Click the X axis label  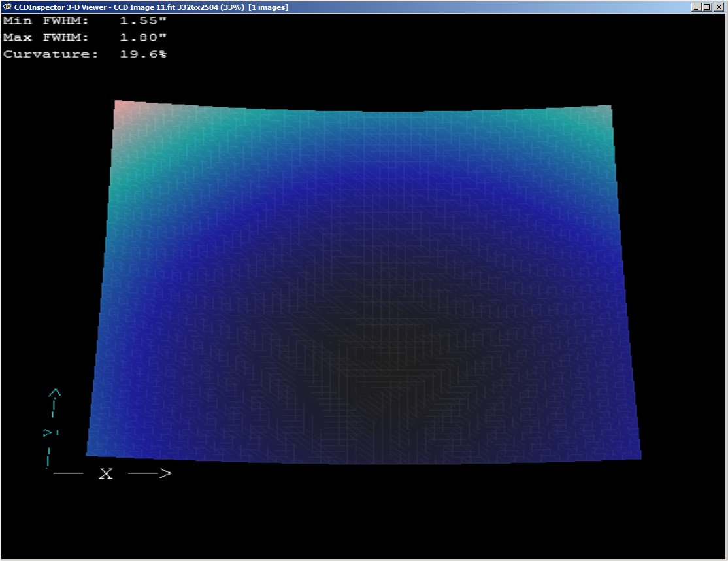pos(106,473)
